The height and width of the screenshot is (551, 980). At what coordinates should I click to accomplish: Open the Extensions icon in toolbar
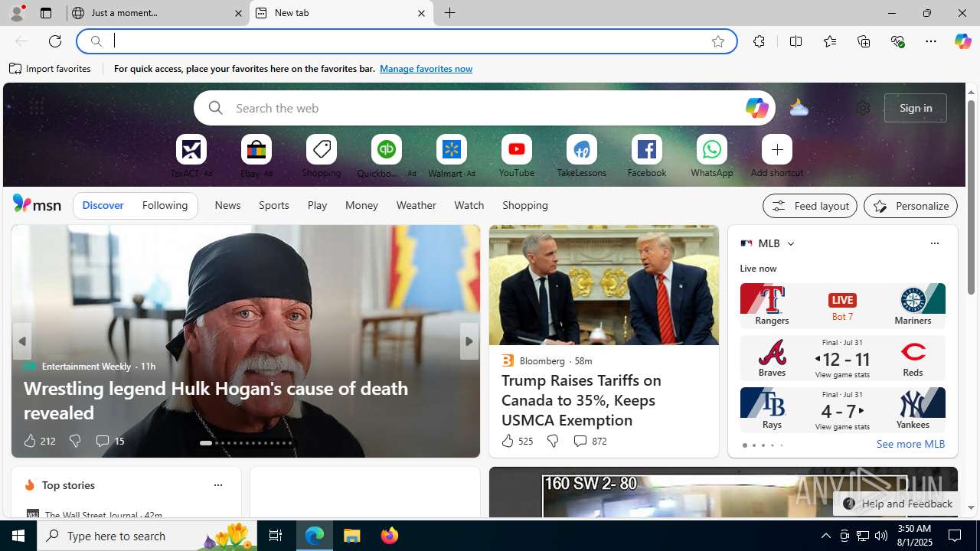point(759,41)
